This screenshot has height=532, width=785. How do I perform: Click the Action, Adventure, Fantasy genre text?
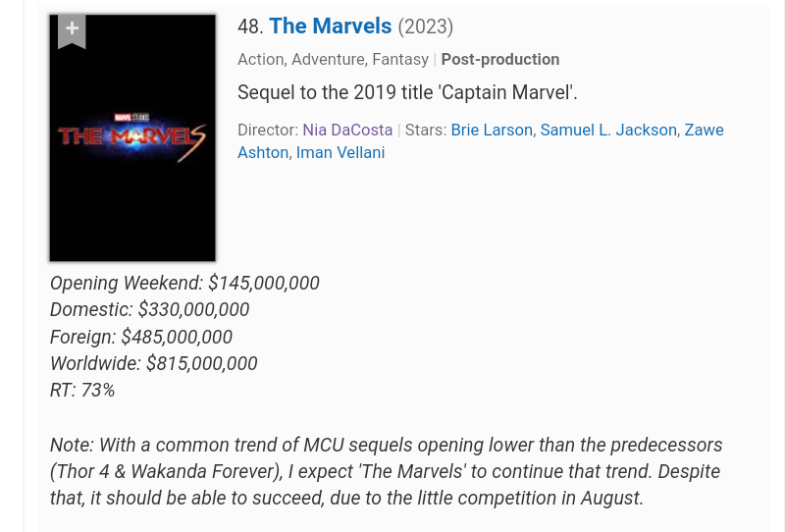coord(333,59)
